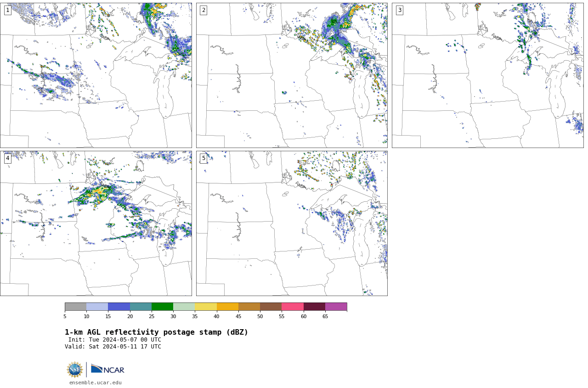This screenshot has height=388, width=588.
Task: Open ensemble member 5 reflectivity map
Action: pyautogui.click(x=292, y=223)
